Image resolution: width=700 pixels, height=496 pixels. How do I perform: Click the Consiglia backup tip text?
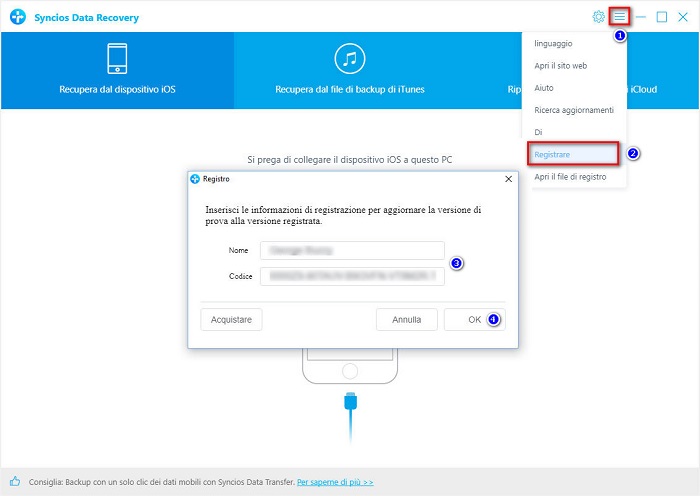coord(162,482)
